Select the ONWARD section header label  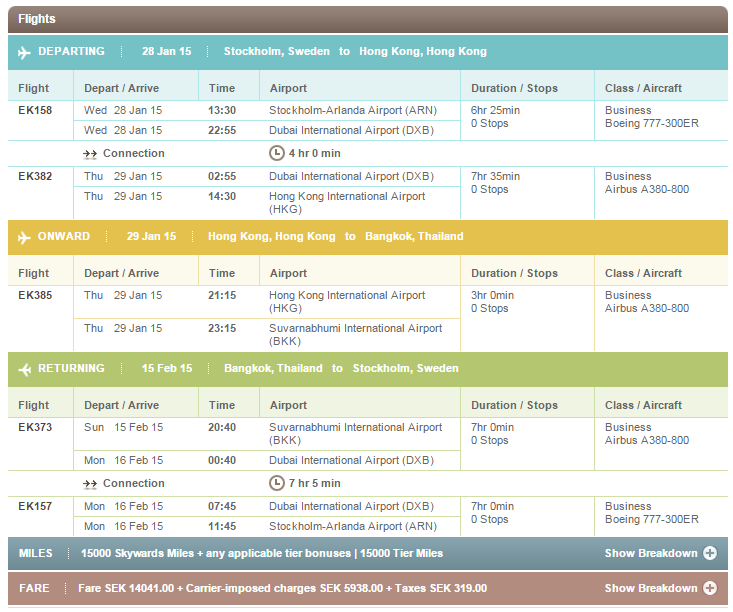coord(64,237)
